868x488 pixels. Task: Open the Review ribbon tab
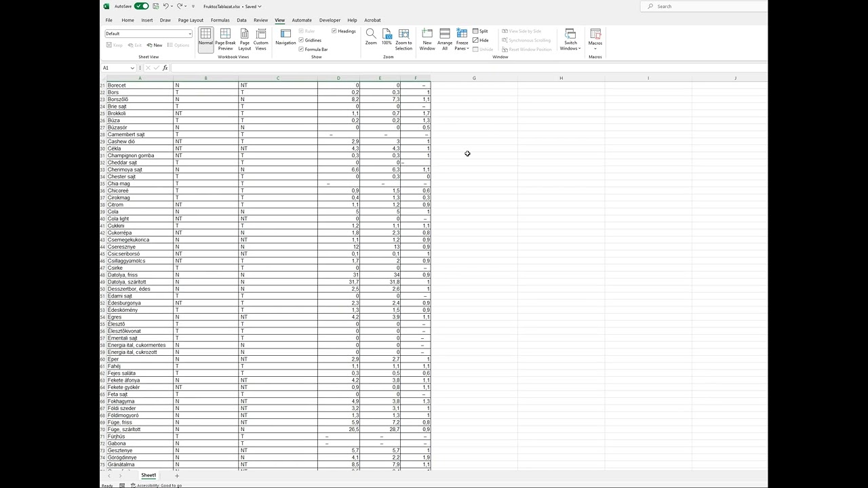pos(260,20)
